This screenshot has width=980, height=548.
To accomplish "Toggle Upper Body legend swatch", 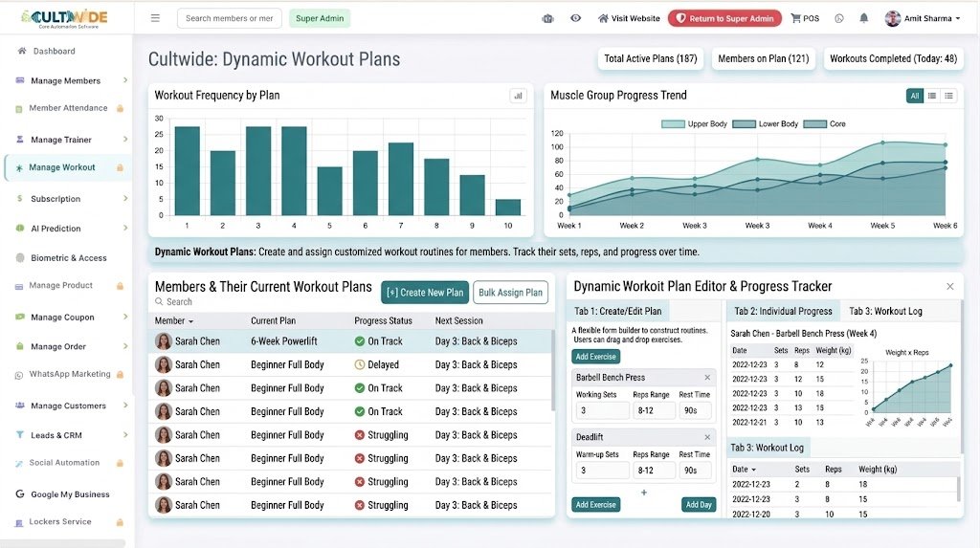I will 673,123.
